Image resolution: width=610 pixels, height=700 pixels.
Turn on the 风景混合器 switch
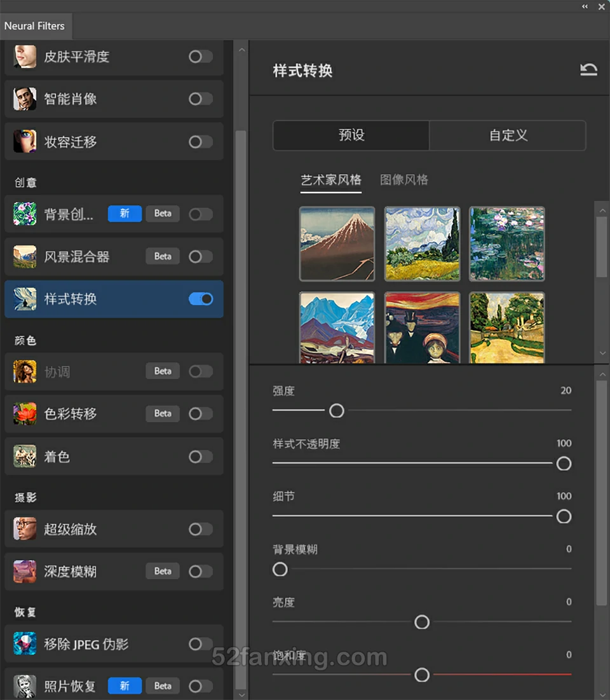pyautogui.click(x=200, y=257)
